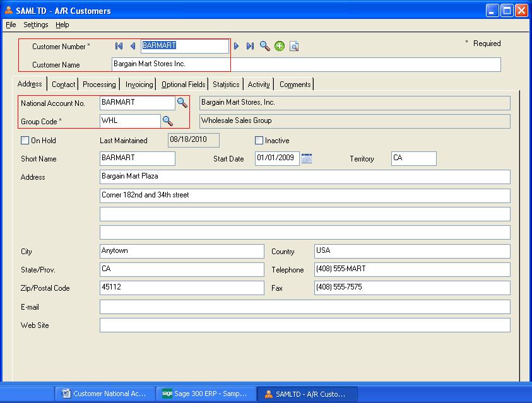Click 'Wholesale Sales Group' description
Image resolution: width=532 pixels, height=403 pixels.
tap(355, 121)
